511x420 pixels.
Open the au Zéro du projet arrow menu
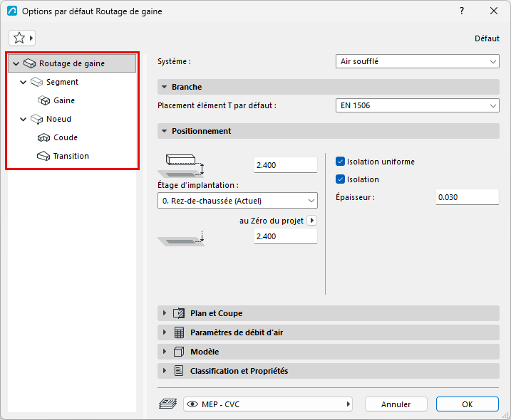[312, 221]
